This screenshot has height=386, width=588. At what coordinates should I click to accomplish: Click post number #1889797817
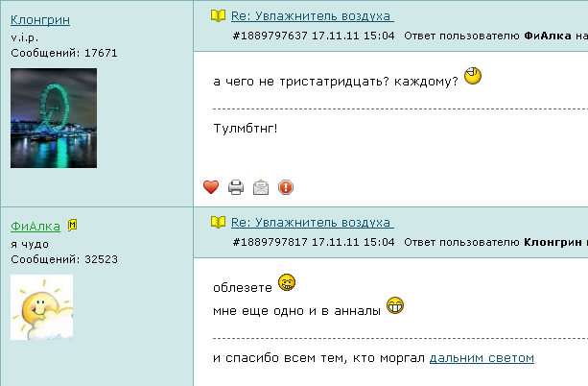(x=270, y=242)
